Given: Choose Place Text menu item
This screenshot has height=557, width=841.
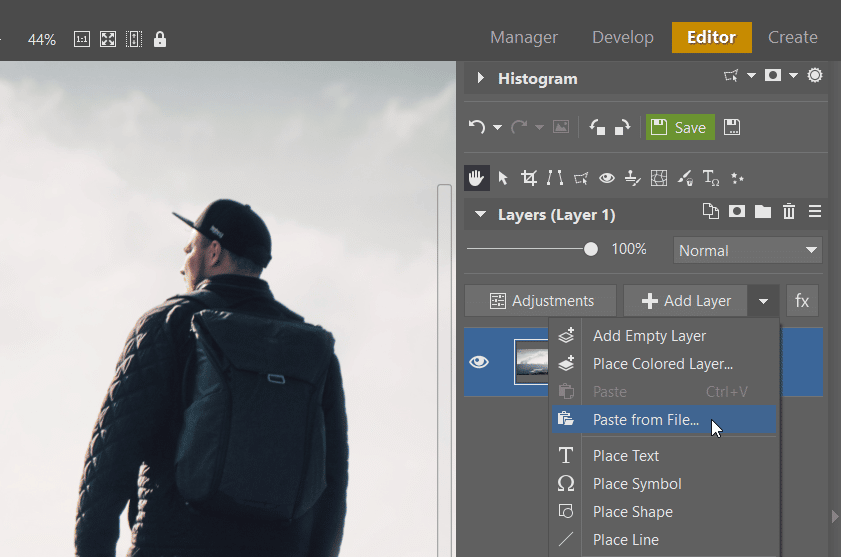Looking at the screenshot, I should [x=664, y=456].
